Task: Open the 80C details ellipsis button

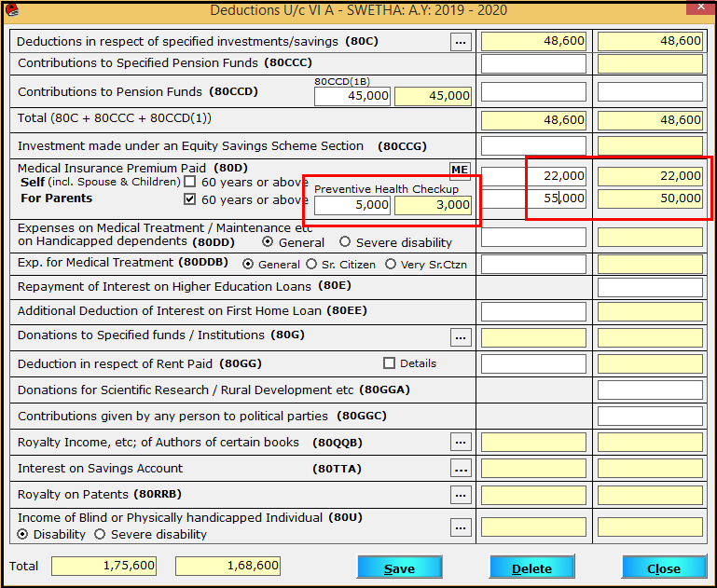Action: (x=461, y=42)
